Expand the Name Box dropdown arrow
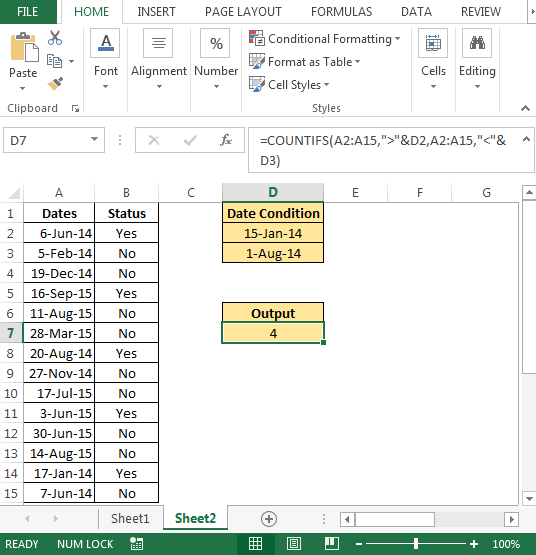Screen dimensions: 536x555 point(94,139)
